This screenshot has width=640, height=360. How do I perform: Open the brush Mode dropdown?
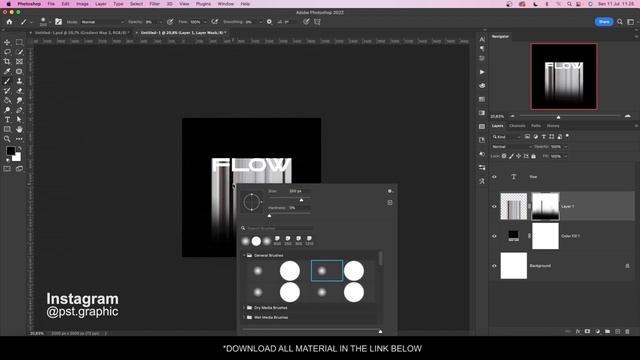click(102, 22)
